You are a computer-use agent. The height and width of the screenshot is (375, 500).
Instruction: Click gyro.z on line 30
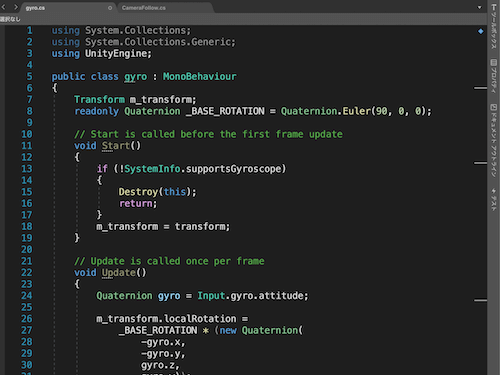tap(158, 365)
